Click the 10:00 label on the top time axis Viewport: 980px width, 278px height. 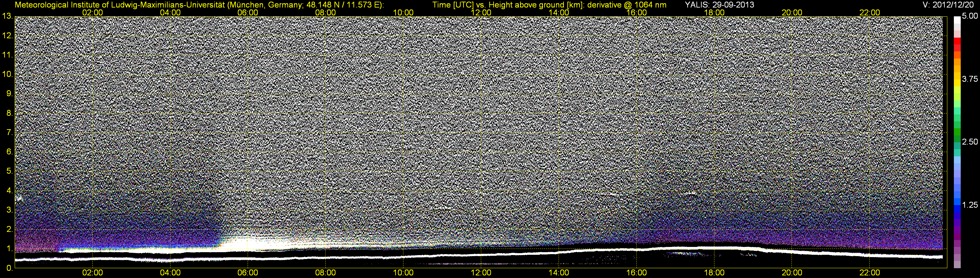[403, 12]
